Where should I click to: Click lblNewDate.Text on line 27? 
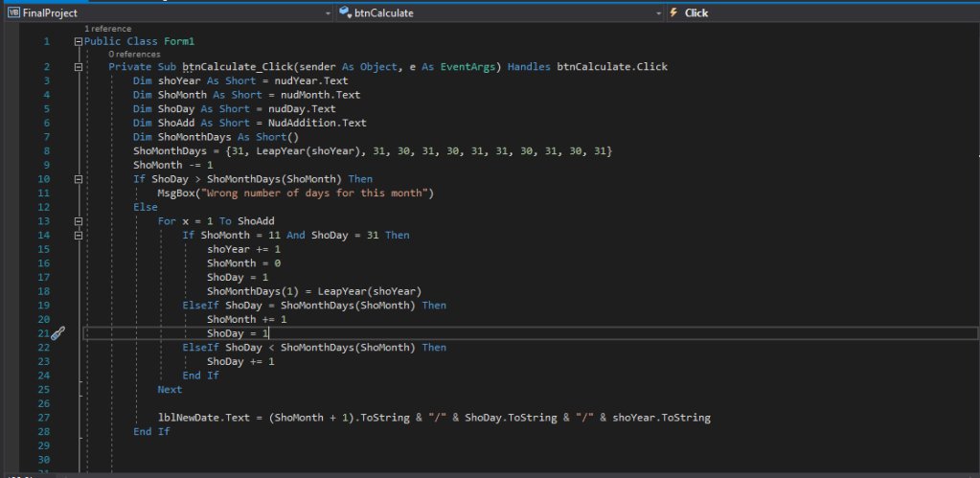(x=211, y=418)
